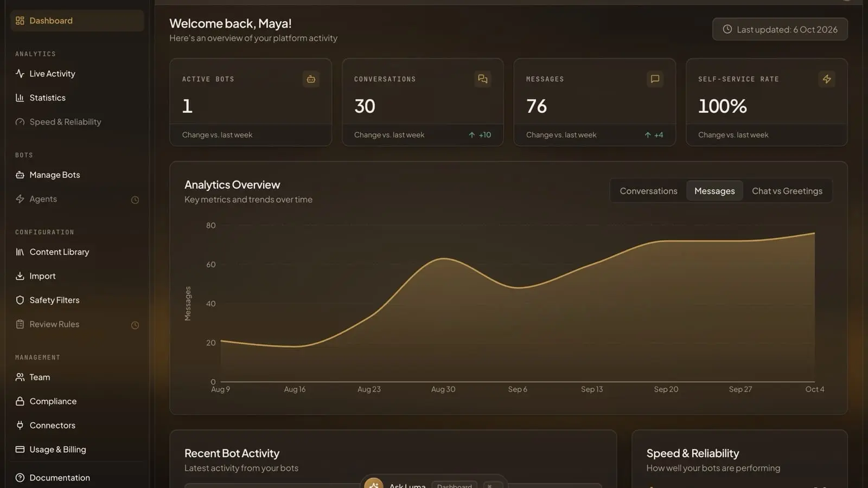Switch chart to Conversations tab
The width and height of the screenshot is (868, 488).
coord(648,191)
